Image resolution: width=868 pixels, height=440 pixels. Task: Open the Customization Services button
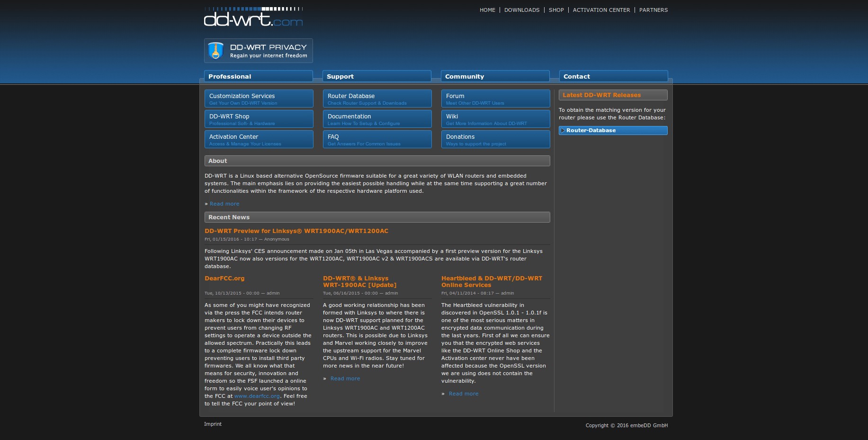point(259,99)
